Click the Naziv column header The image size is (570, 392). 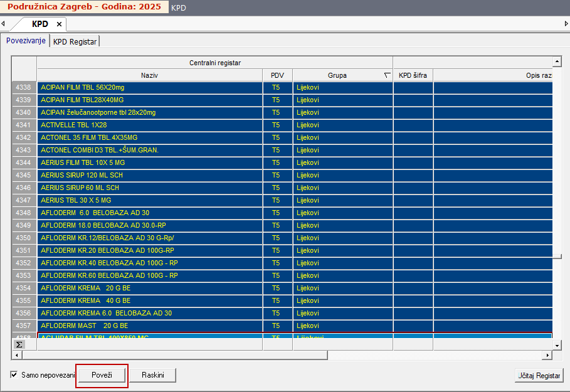149,75
